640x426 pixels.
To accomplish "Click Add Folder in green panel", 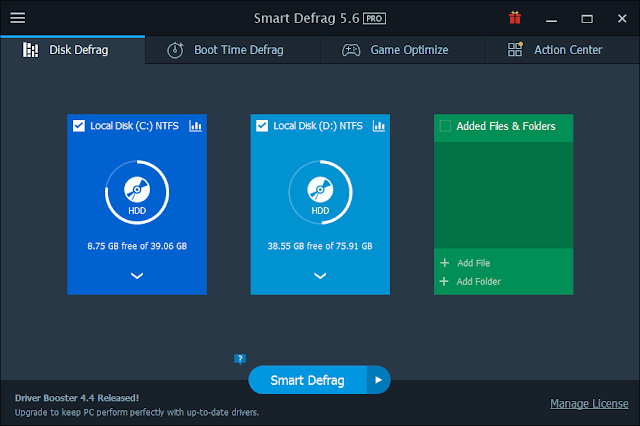I will (478, 281).
